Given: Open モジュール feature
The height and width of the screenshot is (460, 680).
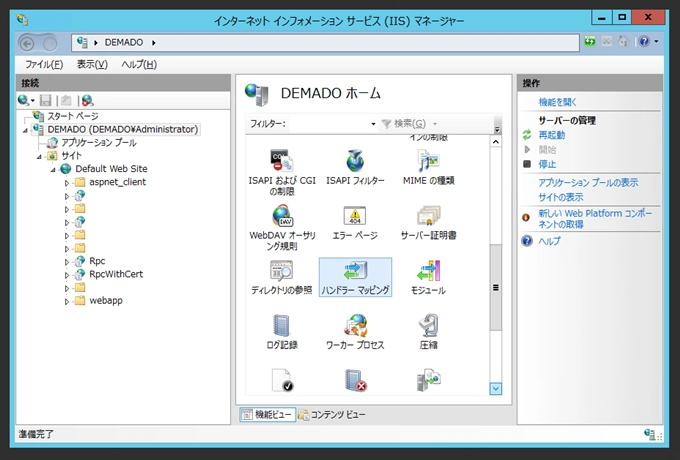Looking at the screenshot, I should coord(428,277).
